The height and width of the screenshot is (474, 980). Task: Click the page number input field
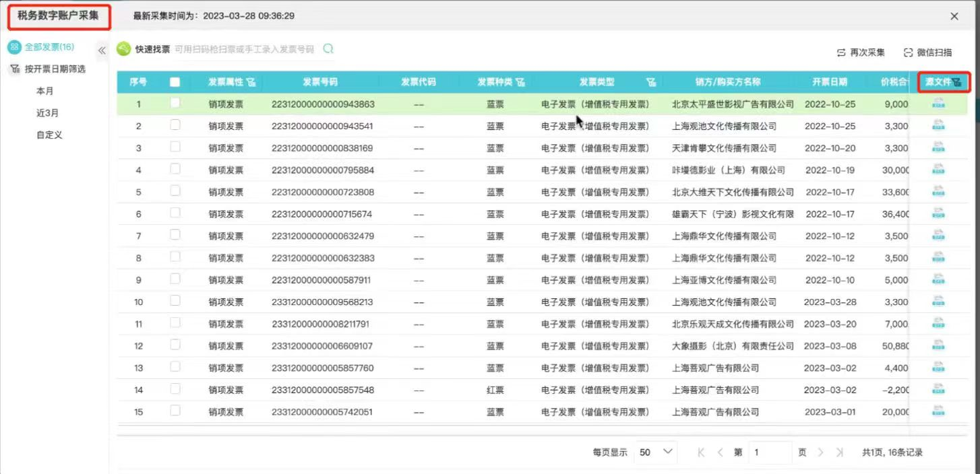[770, 452]
